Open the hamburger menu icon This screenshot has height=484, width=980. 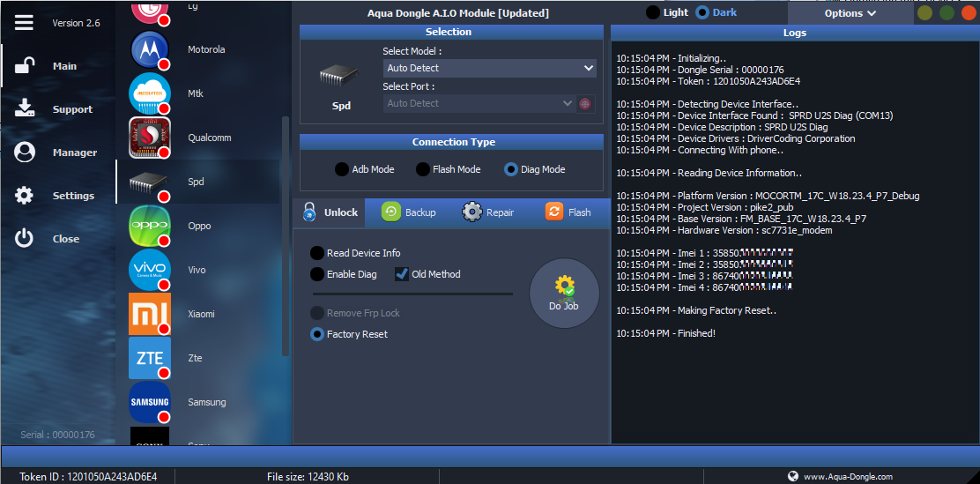pos(24,23)
